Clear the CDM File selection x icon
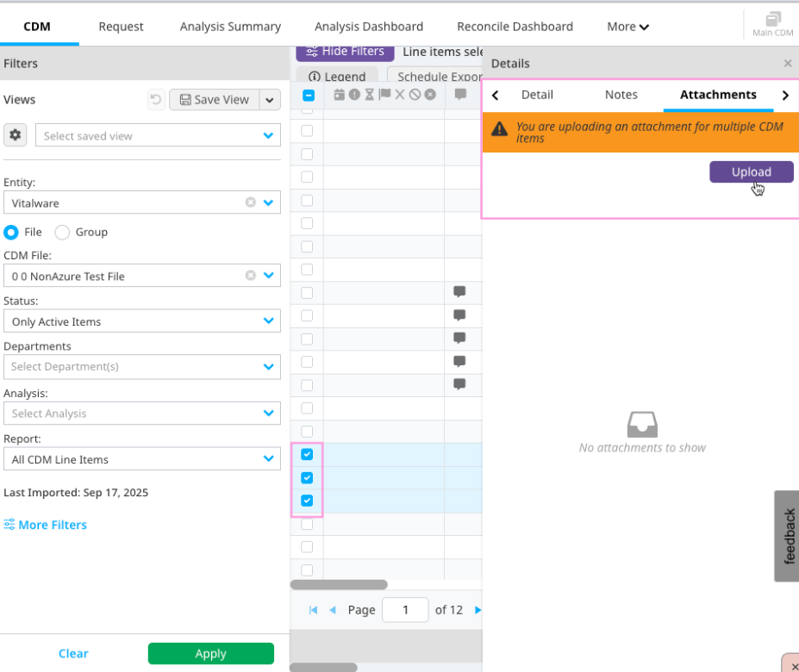The image size is (799, 672). pos(251,276)
